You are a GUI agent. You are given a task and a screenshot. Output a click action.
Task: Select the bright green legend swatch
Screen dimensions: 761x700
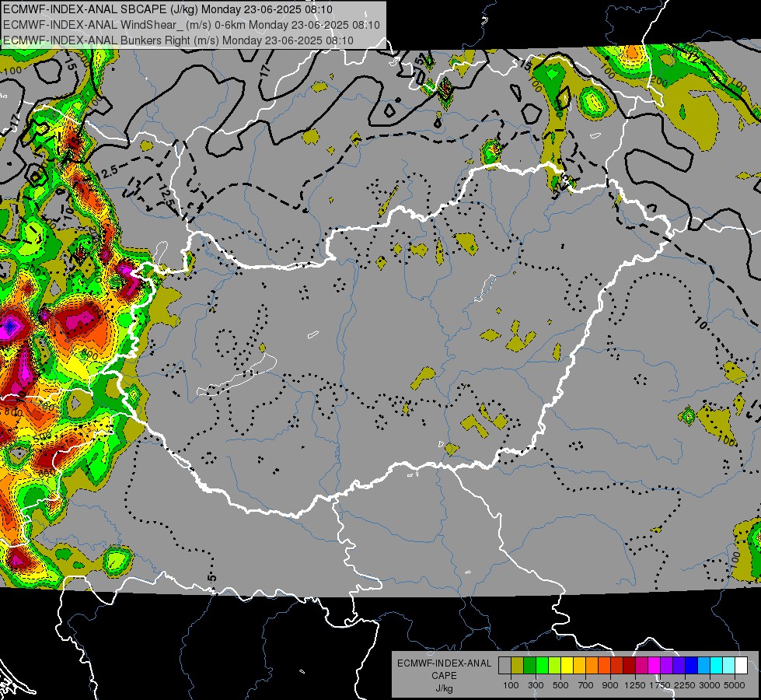(542, 665)
